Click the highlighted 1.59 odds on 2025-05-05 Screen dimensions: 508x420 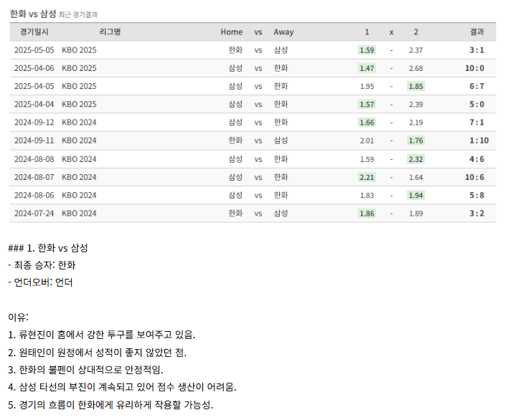[x=367, y=50]
